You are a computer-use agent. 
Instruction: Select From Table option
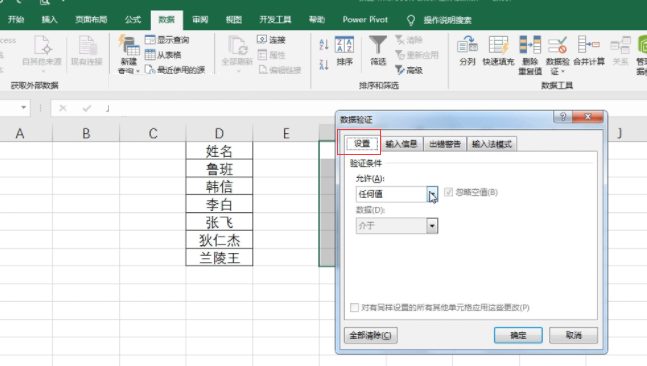click(x=163, y=55)
